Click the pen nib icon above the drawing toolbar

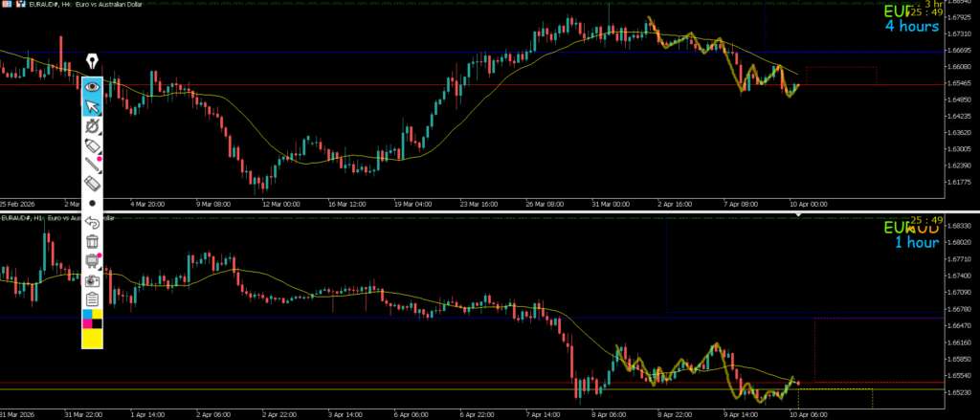click(93, 63)
